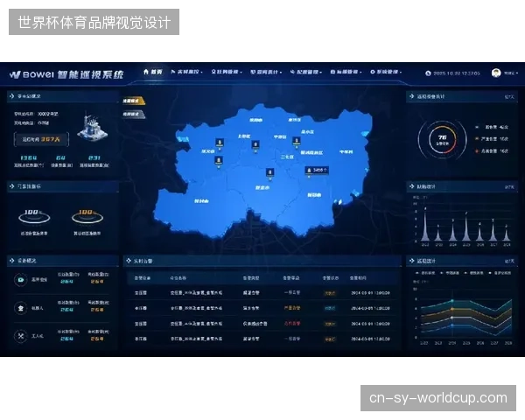The height and width of the screenshot is (420, 525).
Task: Select the 新郑市 region label on map
Action: point(314,195)
